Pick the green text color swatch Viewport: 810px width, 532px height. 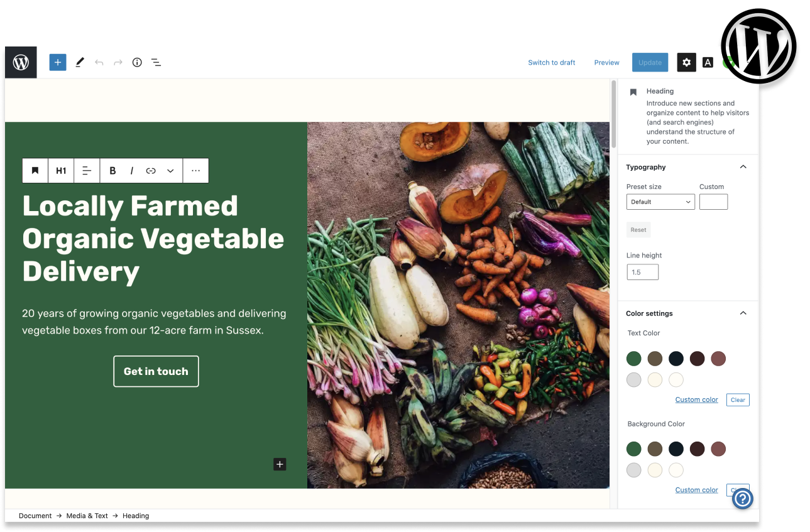tap(634, 359)
